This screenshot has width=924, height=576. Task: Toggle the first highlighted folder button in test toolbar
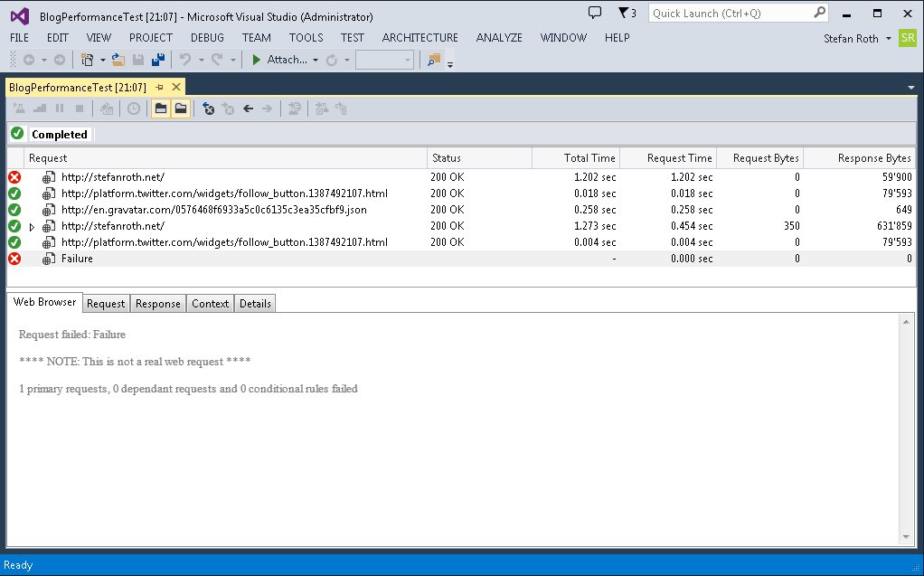[x=161, y=109]
